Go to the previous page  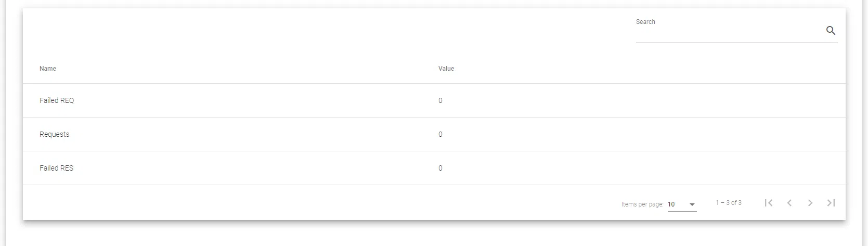click(789, 203)
